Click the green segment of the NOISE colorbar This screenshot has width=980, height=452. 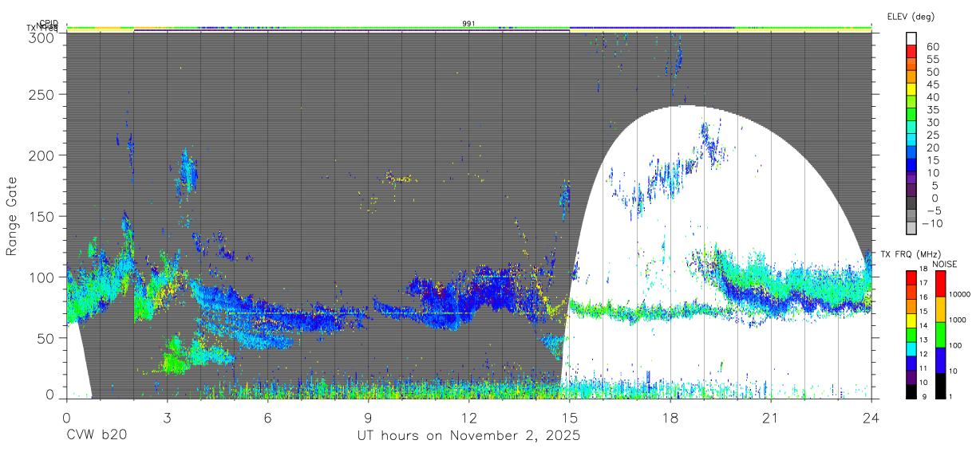[940, 334]
